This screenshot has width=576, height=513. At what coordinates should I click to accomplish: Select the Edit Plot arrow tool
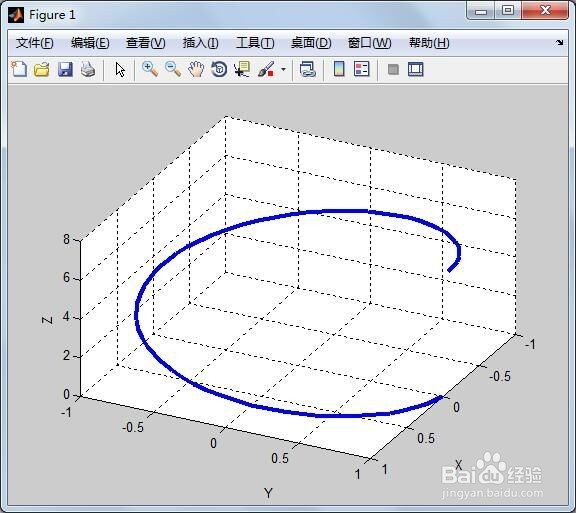tap(120, 69)
